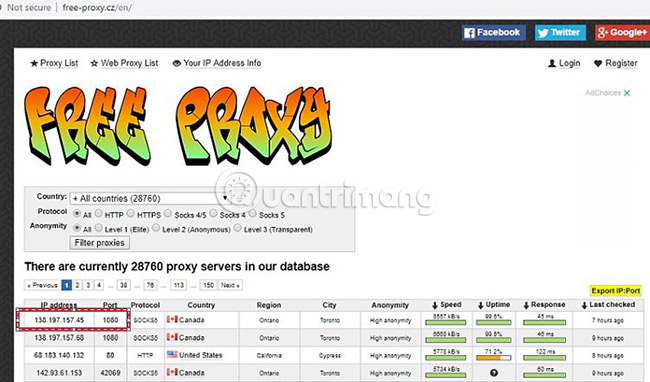
Task: Choose Level 1 (Elite) anonymity
Action: (98, 228)
